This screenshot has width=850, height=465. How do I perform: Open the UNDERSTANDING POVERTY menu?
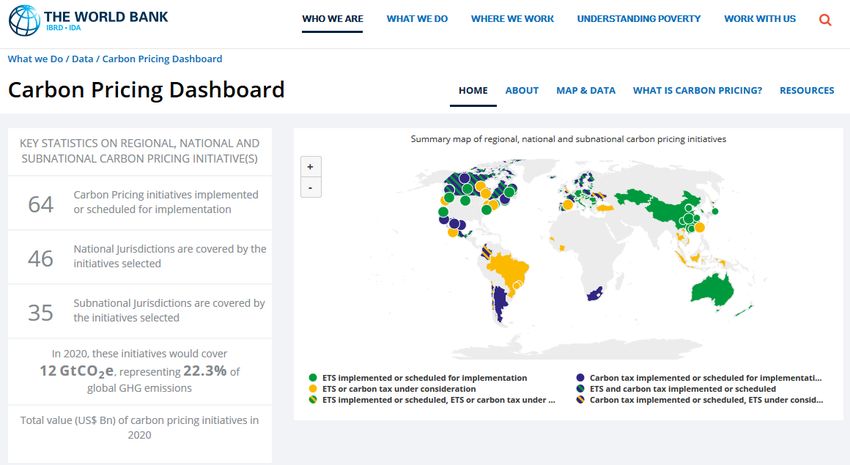tap(639, 18)
